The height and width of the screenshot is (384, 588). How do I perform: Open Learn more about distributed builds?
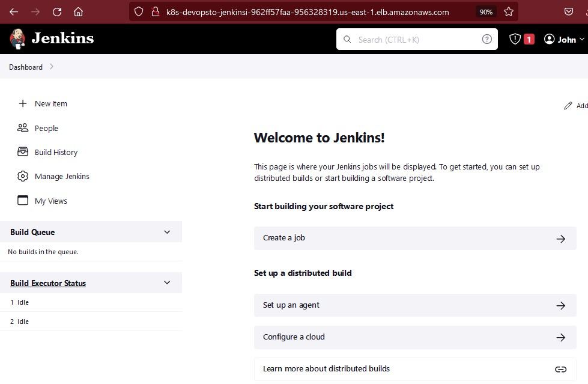click(415, 369)
